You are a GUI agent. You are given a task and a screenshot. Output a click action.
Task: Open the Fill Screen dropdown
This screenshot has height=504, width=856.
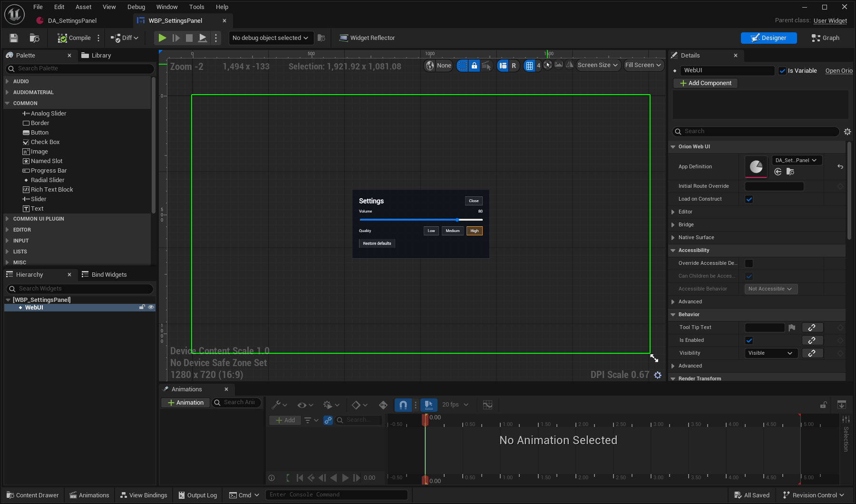point(643,66)
